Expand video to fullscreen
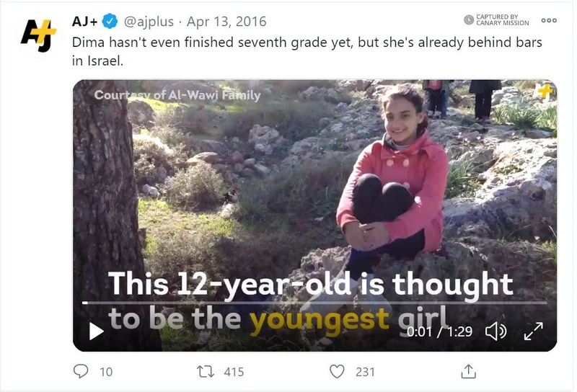The width and height of the screenshot is (577, 392). click(534, 331)
